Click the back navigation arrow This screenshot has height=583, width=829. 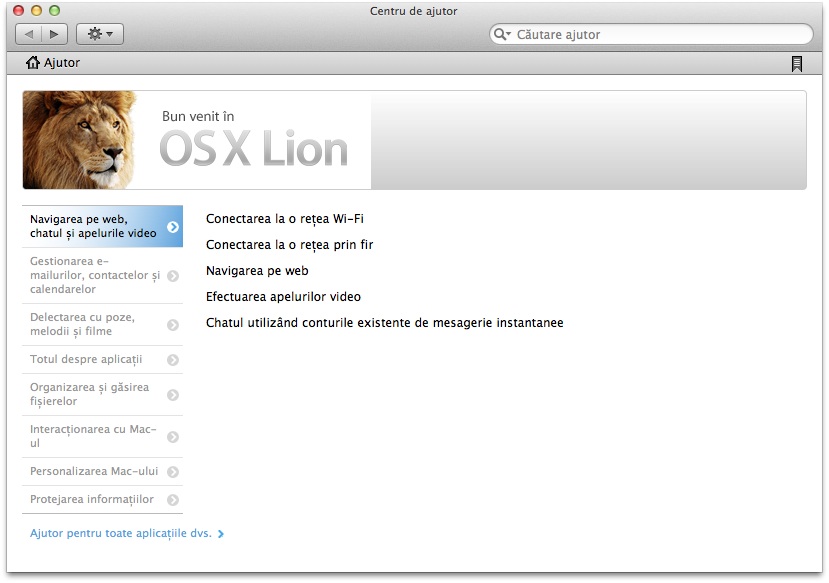pyautogui.click(x=29, y=34)
